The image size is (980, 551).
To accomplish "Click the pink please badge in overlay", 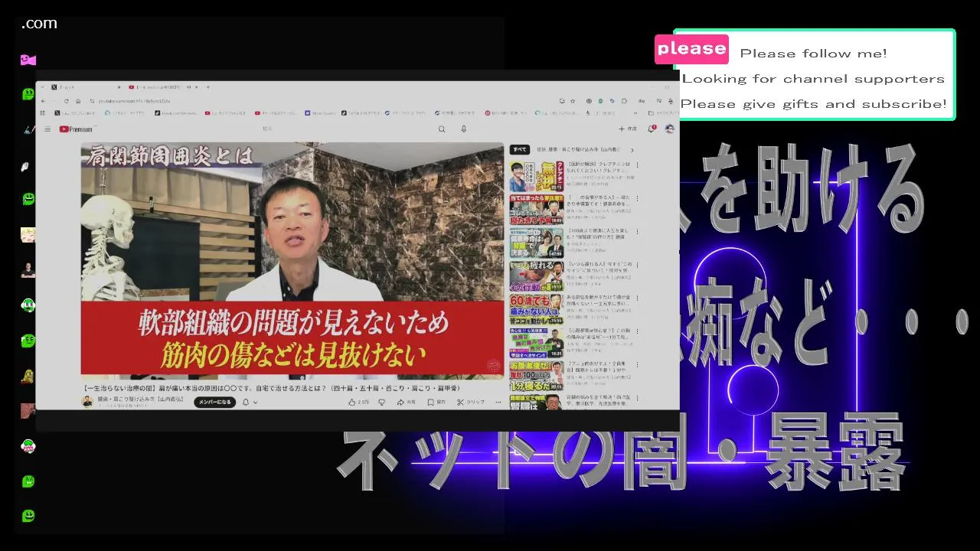I will pos(691,48).
